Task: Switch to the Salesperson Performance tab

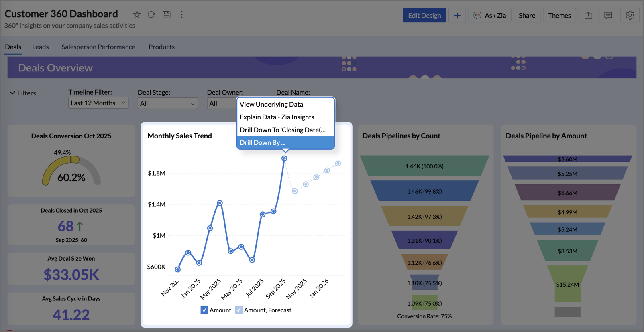Action: point(98,47)
